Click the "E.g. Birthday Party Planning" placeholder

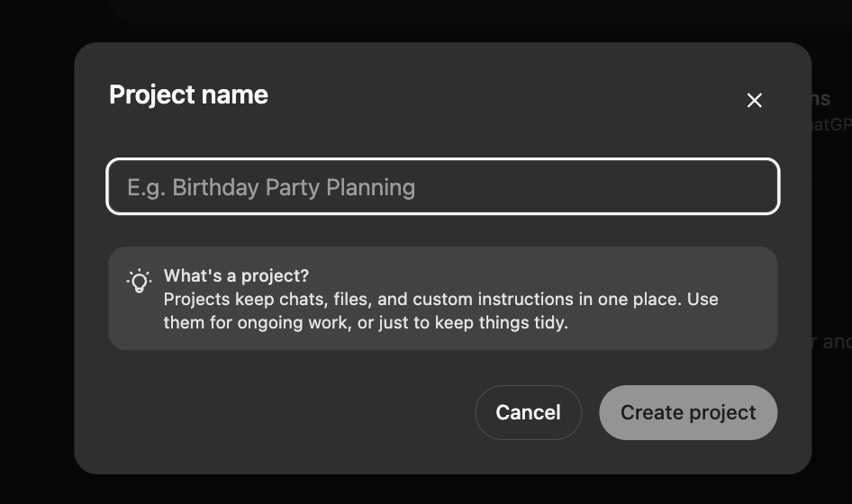coord(271,187)
